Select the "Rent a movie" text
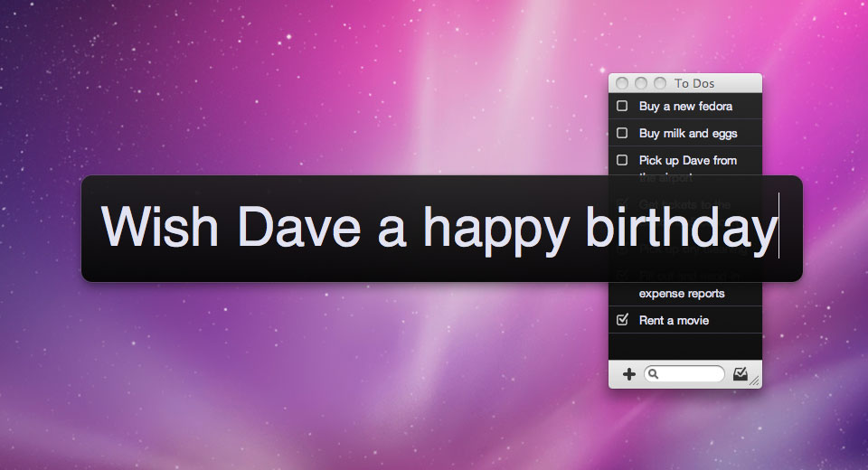Screen dimensions: 868x470 pyautogui.click(x=674, y=321)
